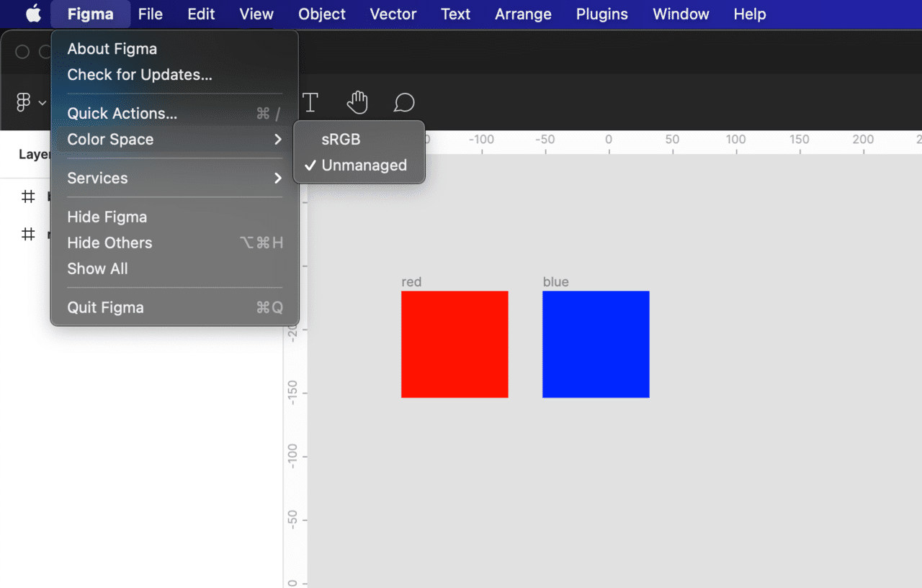
Task: Click Check for Updates
Action: coord(140,75)
